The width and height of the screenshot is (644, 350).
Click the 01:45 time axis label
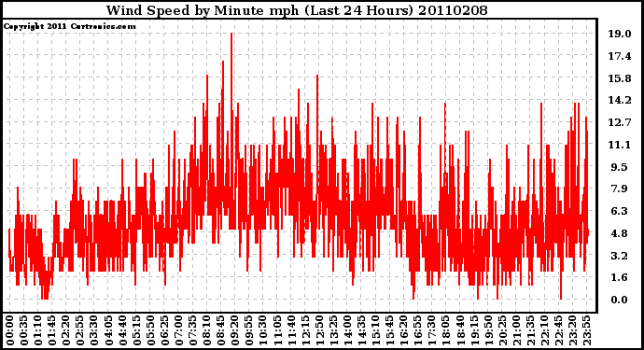[x=52, y=330]
